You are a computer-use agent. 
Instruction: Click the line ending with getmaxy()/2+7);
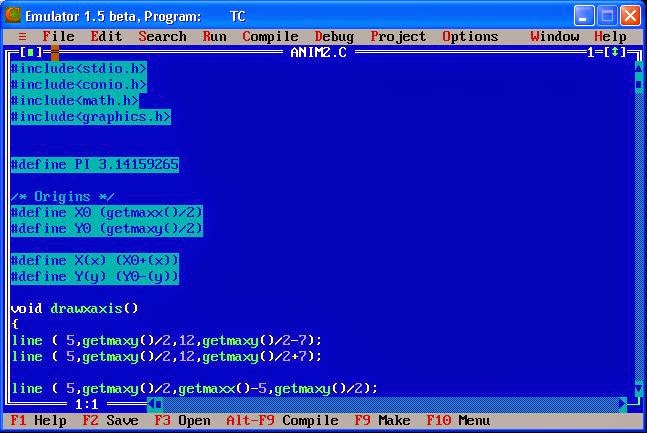click(x=166, y=356)
